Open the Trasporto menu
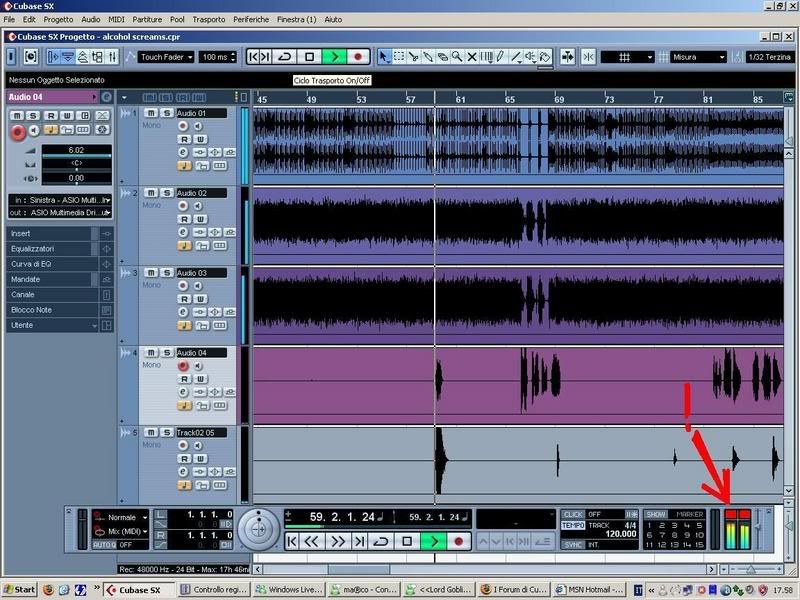This screenshot has height=600, width=800. pyautogui.click(x=209, y=19)
